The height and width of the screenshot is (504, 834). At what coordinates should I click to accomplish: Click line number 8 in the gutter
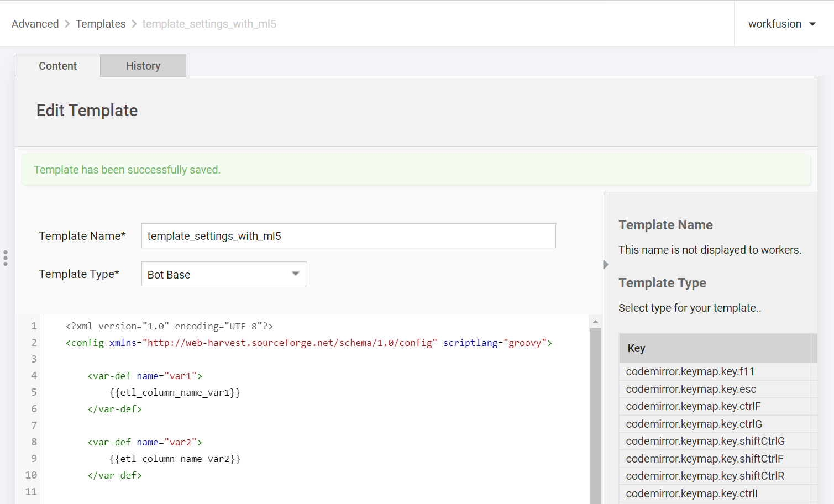pos(34,442)
